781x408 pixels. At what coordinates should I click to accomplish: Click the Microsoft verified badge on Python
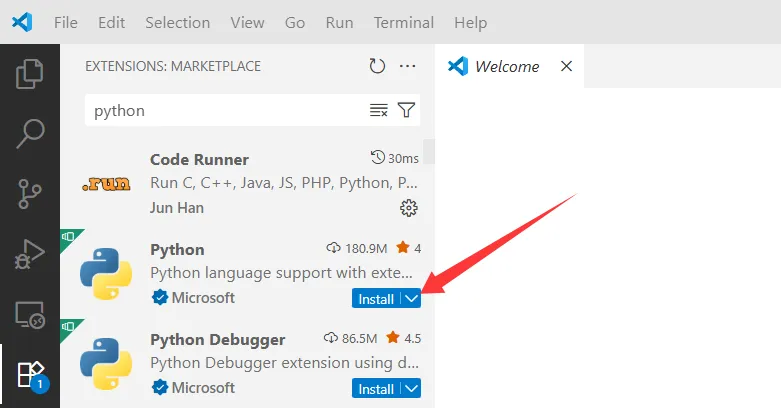(159, 297)
